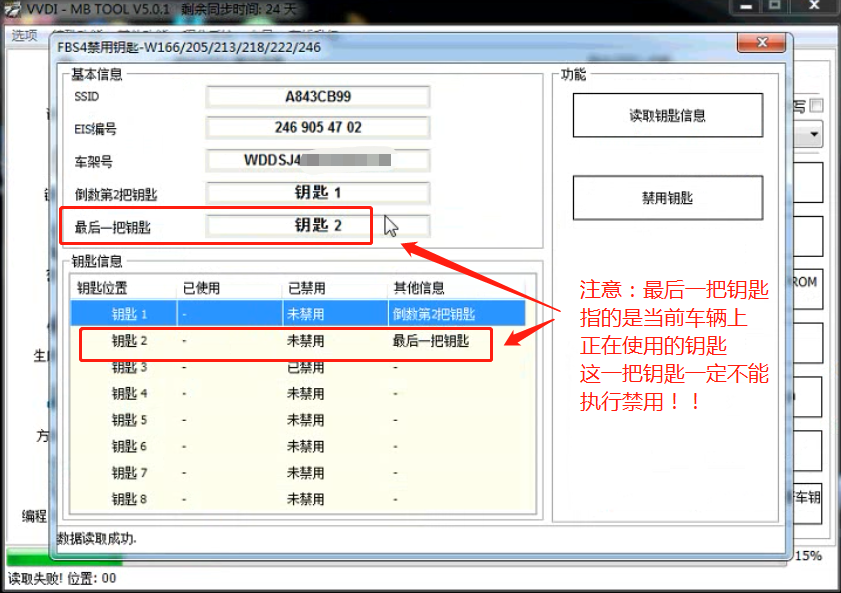Open the dropdown in the main window
The width and height of the screenshot is (841, 593).
814,134
